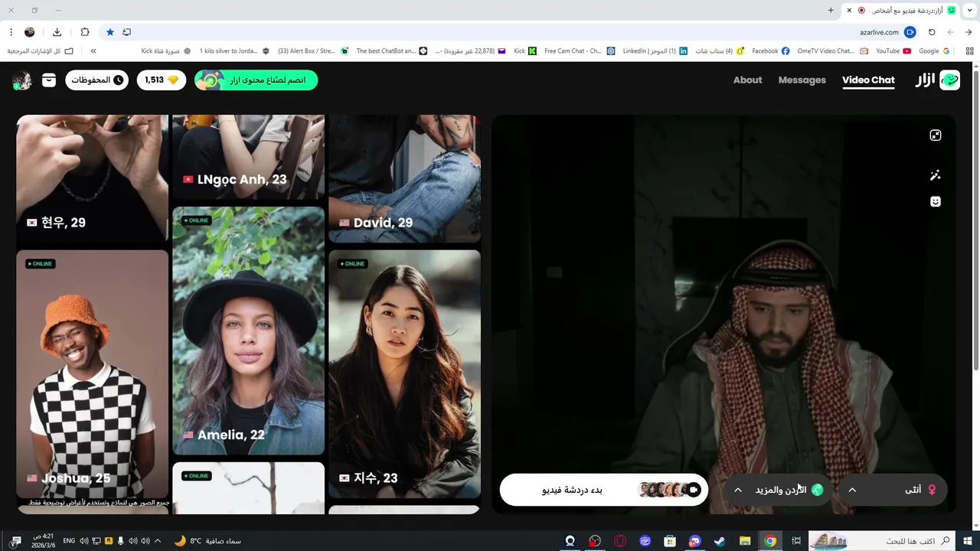The width and height of the screenshot is (980, 551).
Task: Open the Kick bookmark
Action: [x=525, y=51]
